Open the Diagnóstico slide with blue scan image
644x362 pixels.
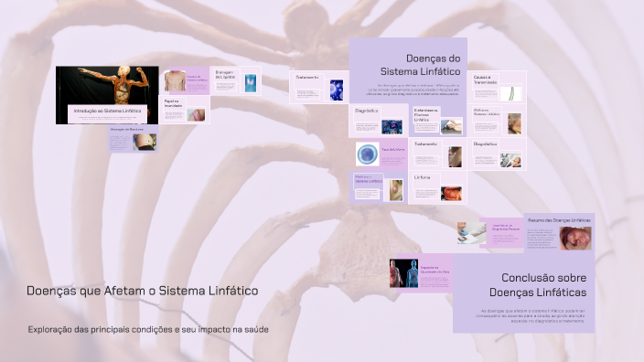(379, 121)
